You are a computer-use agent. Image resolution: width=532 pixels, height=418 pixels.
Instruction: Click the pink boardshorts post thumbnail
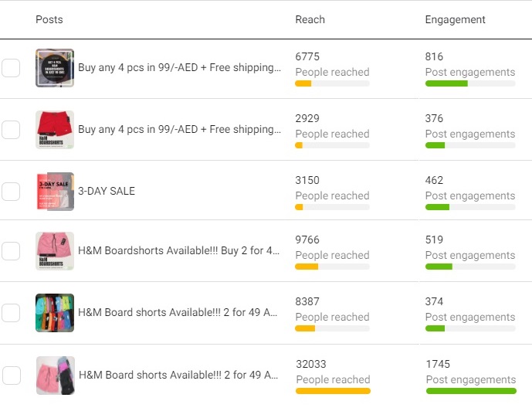click(x=55, y=251)
